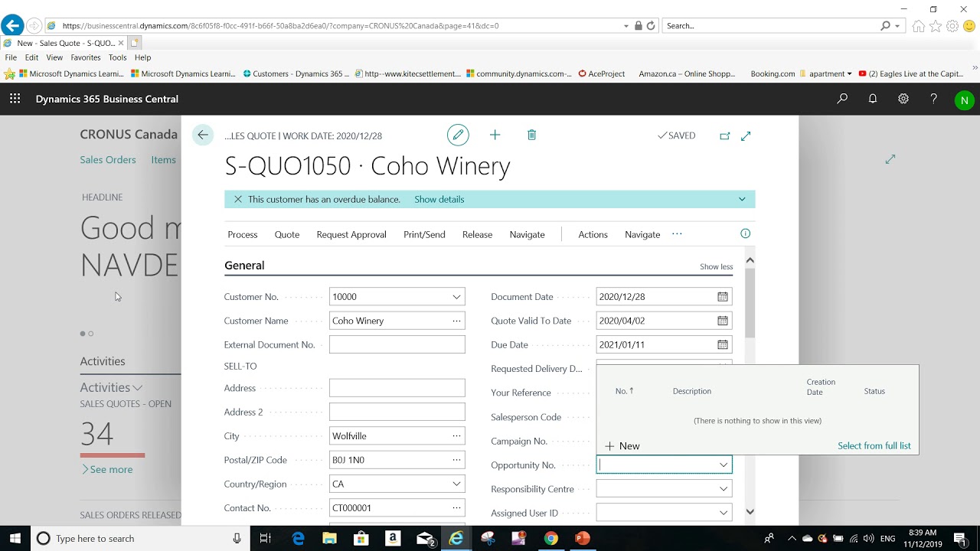Dismiss the overdue balance notification
The width and height of the screenshot is (980, 551).
(238, 199)
